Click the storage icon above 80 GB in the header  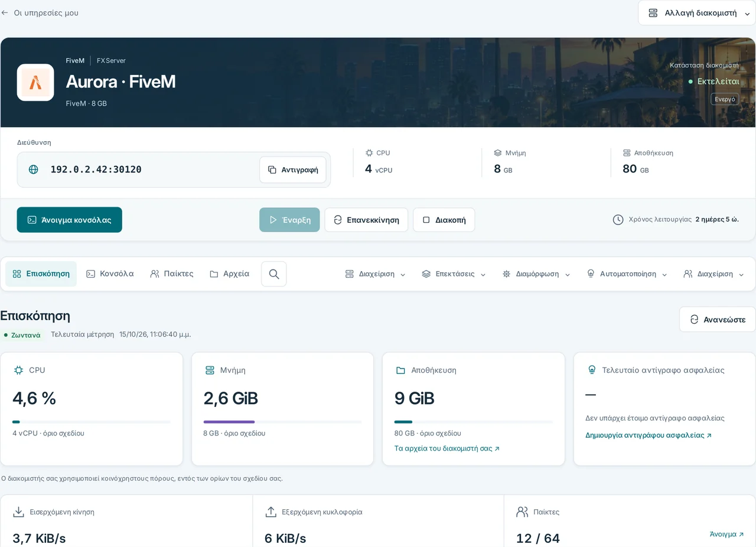click(627, 152)
